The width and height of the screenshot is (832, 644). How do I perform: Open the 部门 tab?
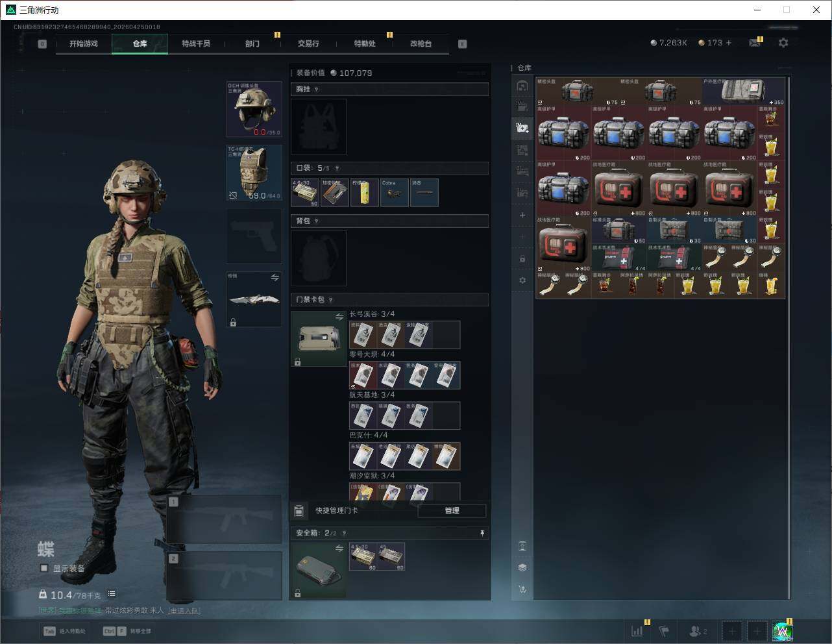pyautogui.click(x=252, y=43)
